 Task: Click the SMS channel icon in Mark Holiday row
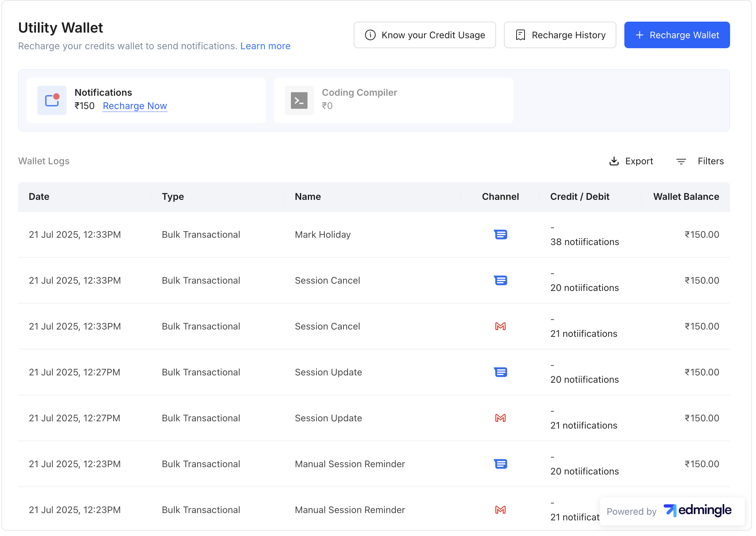[x=500, y=234]
